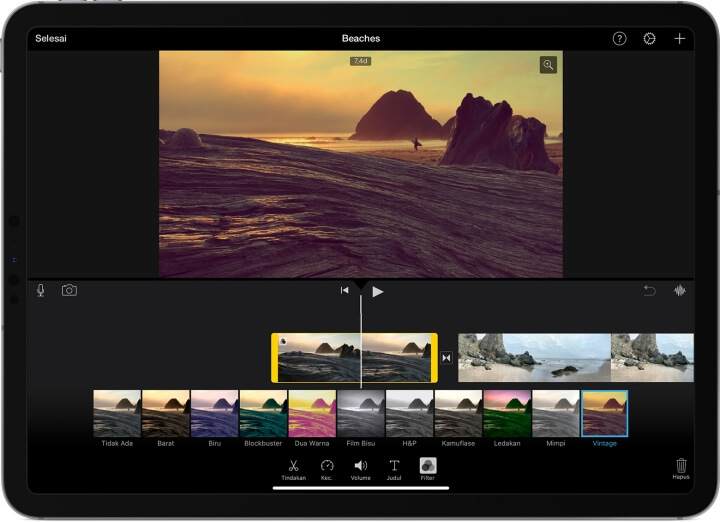
Task: Click the 7.4d duration label on preview
Action: point(360,61)
